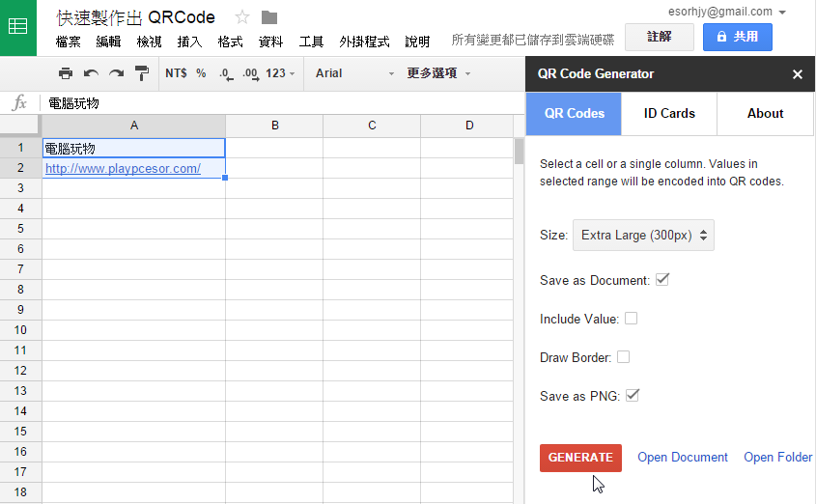Open the 插入 menu
The height and width of the screenshot is (504, 816).
point(189,42)
